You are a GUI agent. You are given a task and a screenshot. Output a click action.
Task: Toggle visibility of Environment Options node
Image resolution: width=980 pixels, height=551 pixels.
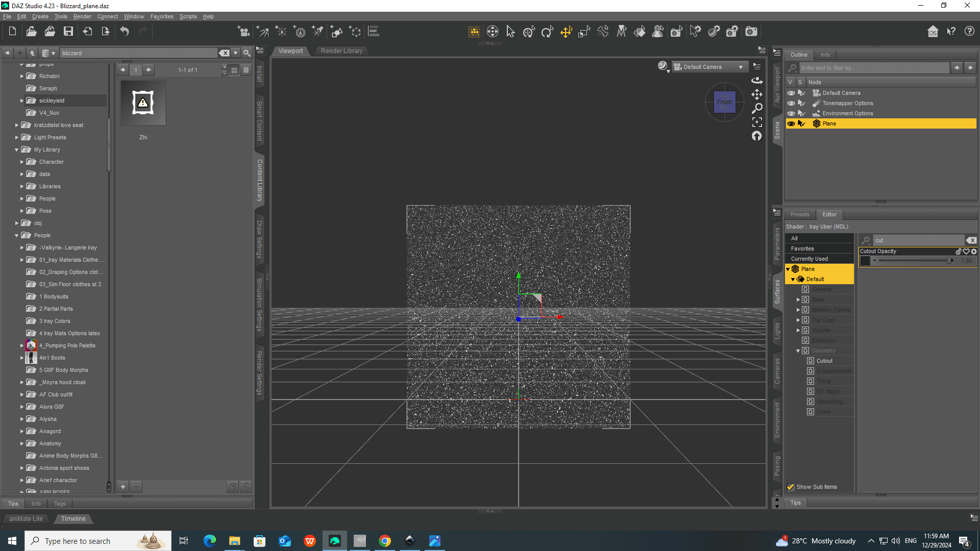point(791,113)
